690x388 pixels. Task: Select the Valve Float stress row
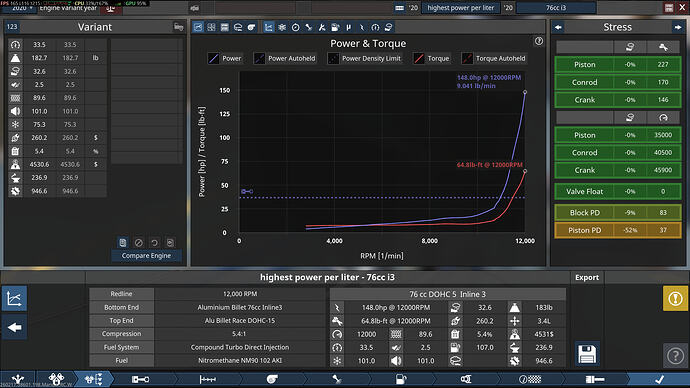pos(618,191)
